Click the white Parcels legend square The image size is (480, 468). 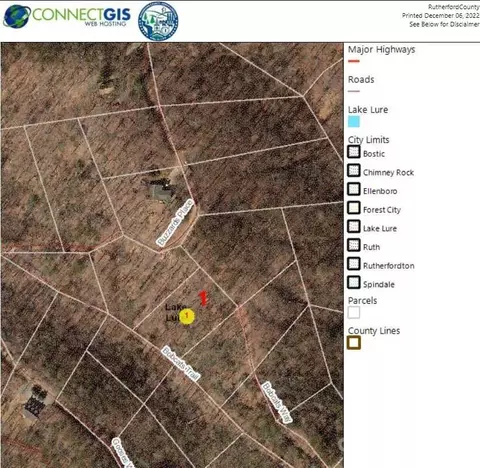(354, 313)
